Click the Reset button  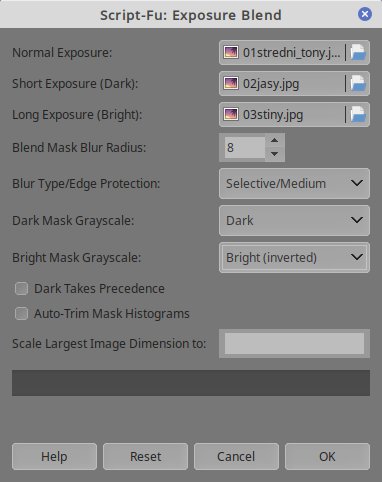(145, 456)
